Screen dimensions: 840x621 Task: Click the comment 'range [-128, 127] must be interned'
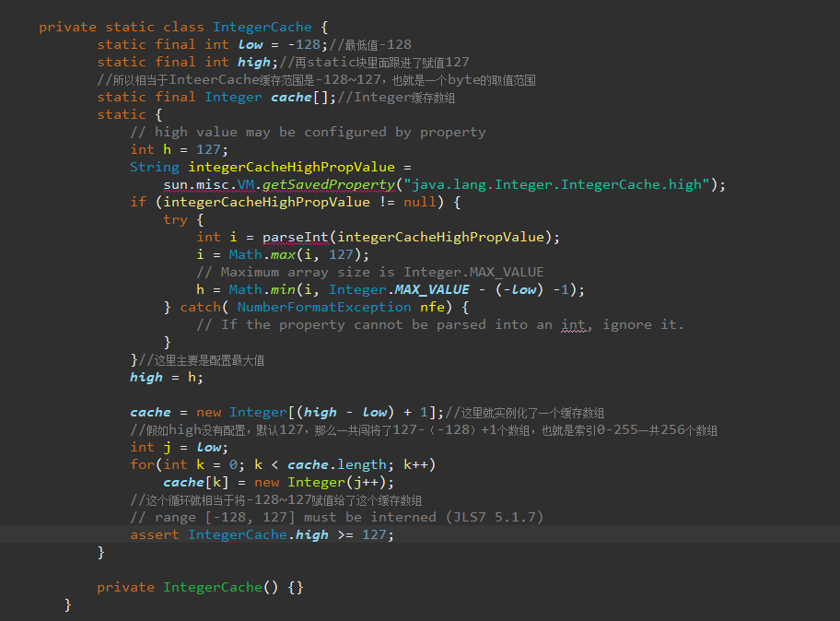[x=336, y=517]
